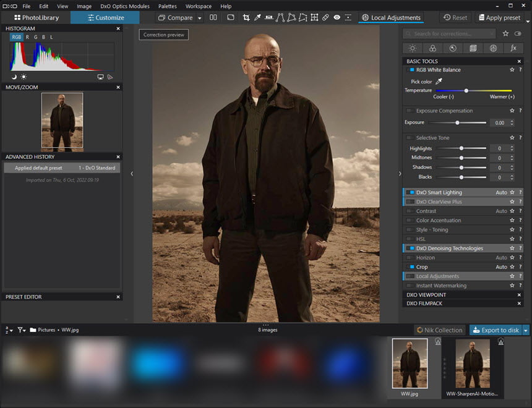Open the filmstrip filter dropdown
532x408 pixels.
(x=22, y=329)
